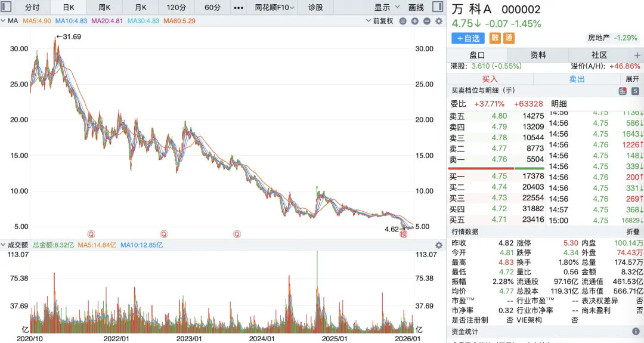644x343 pixels.
Task: Click the 画线 drawing tool button
Action: tap(416, 7)
